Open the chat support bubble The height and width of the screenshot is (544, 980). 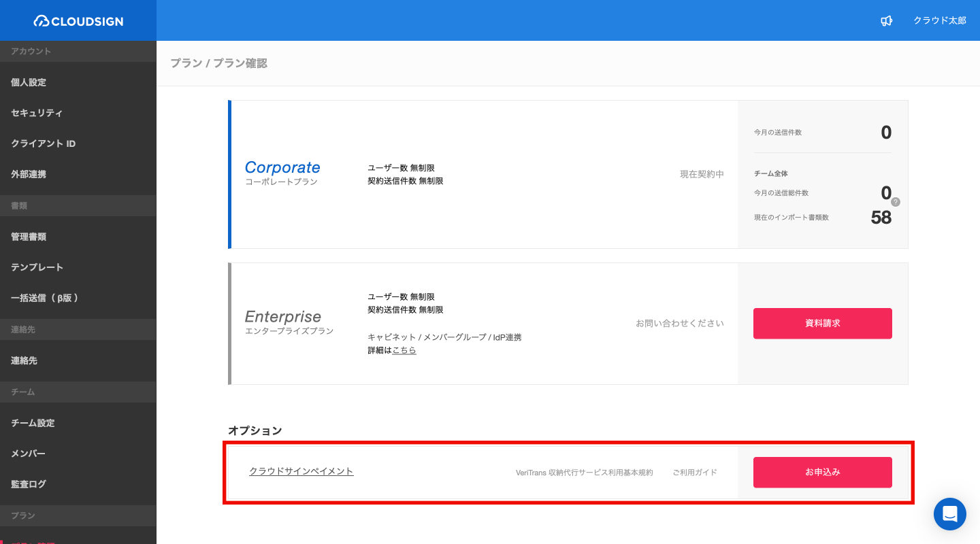tap(950, 514)
